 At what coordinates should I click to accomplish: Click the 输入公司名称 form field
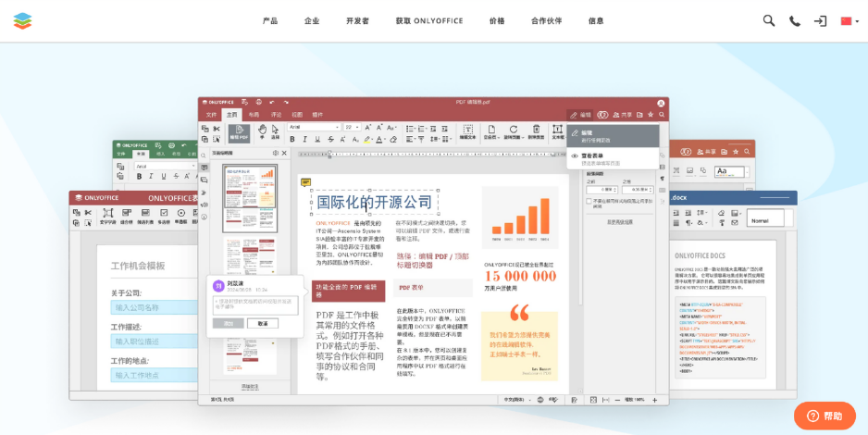click(155, 307)
